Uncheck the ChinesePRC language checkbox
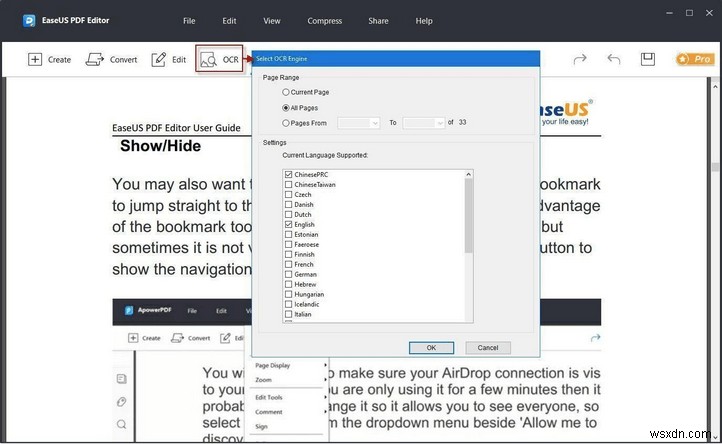The height and width of the screenshot is (444, 723). click(x=289, y=174)
